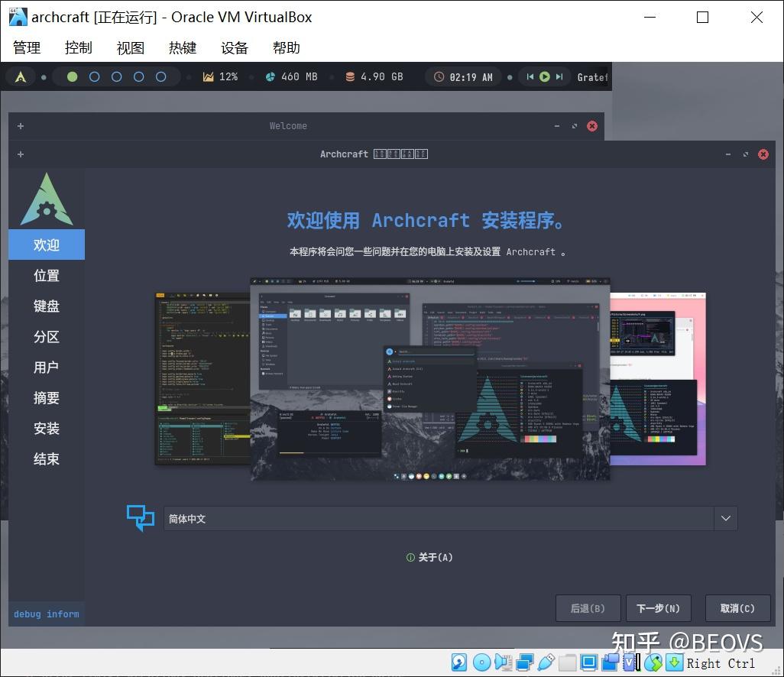Click the 下一步(N) button to continue
Viewport: 784px width, 677px height.
(x=658, y=608)
